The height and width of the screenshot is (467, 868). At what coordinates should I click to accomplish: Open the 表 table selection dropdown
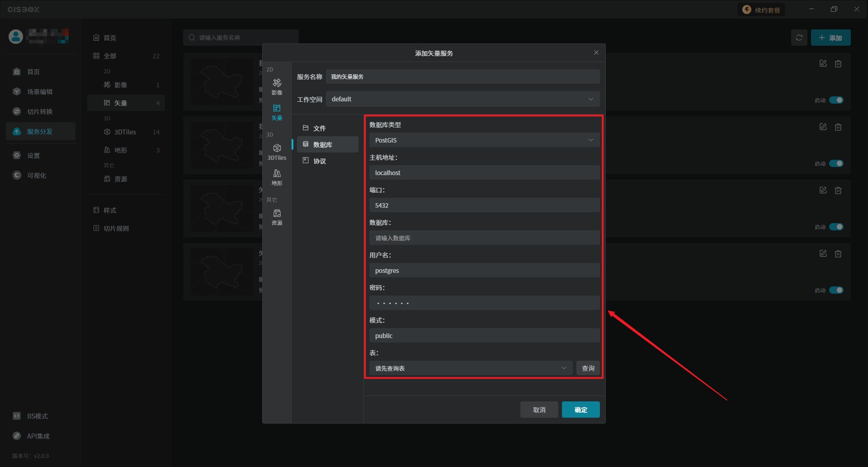click(x=470, y=368)
